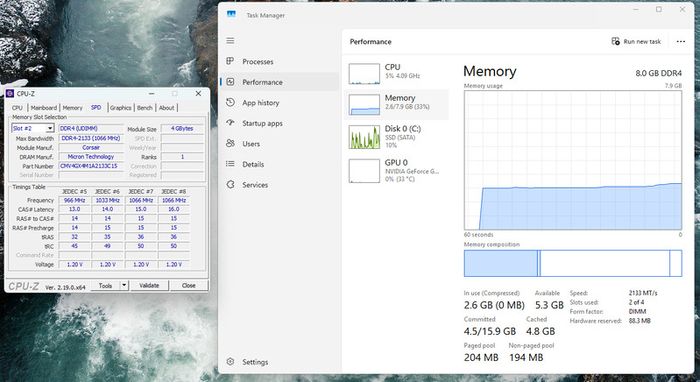
Task: Select the CPU usage graph thumbnail
Action: point(364,74)
